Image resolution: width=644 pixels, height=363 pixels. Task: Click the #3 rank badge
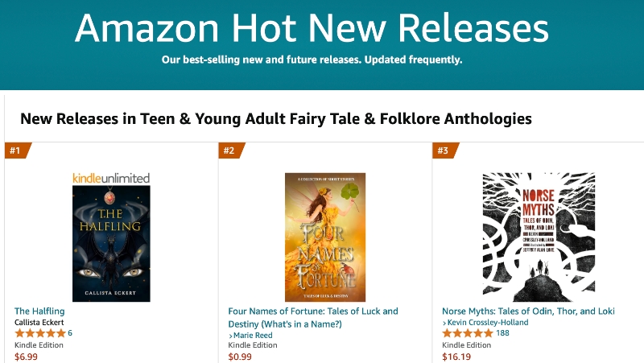pyautogui.click(x=445, y=151)
